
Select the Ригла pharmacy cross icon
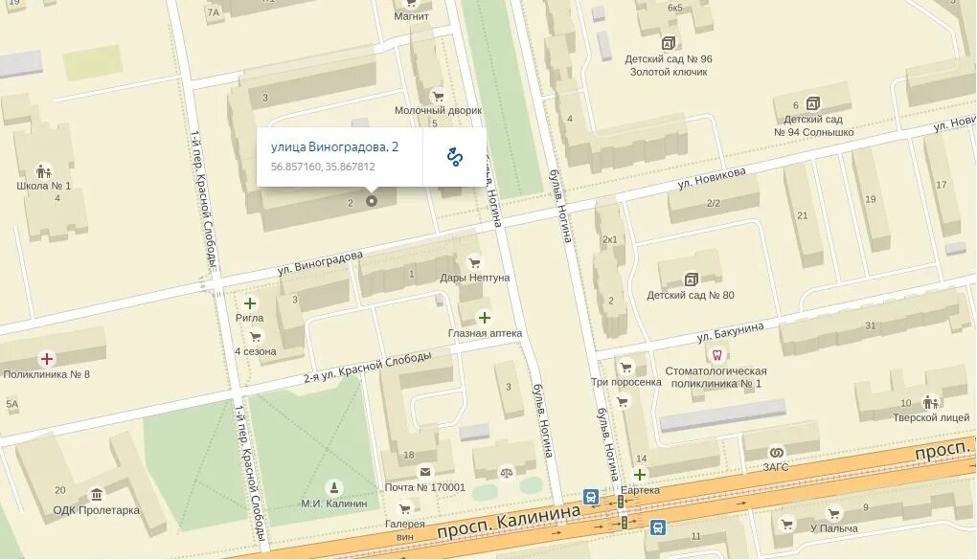click(x=250, y=303)
